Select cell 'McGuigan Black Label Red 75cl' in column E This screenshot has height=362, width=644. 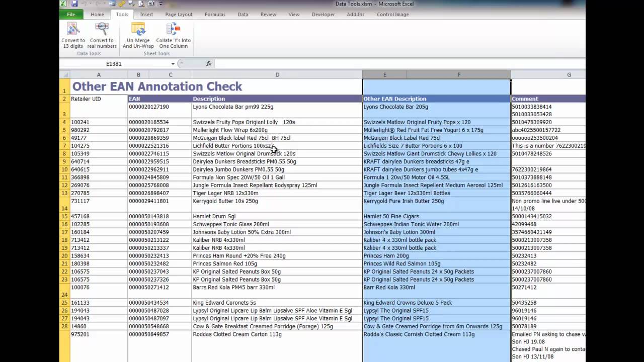tap(437, 138)
